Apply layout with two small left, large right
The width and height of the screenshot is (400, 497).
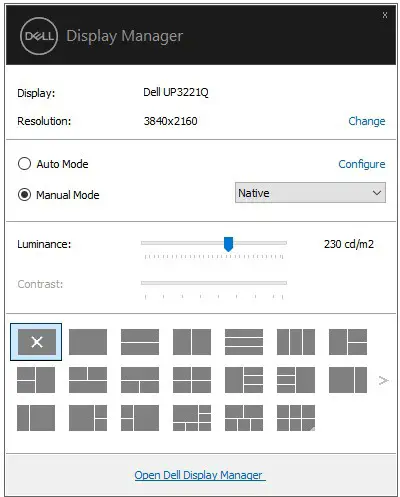tap(140, 418)
